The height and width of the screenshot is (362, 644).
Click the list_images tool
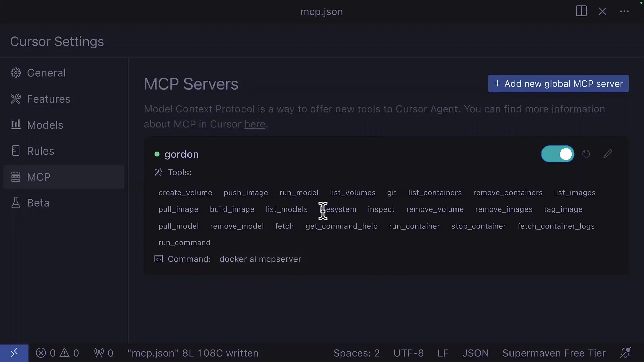(575, 193)
